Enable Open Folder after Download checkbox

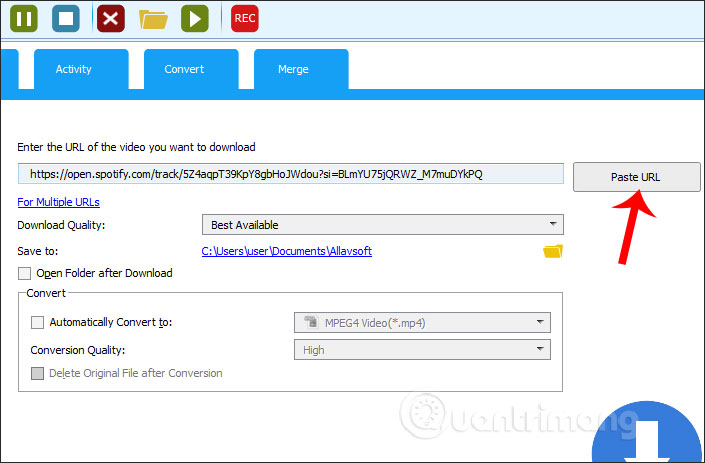[24, 273]
